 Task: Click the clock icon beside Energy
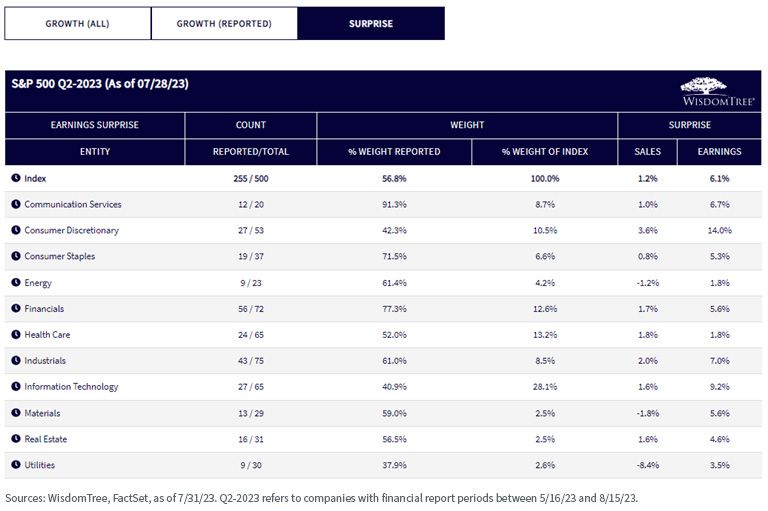(16, 282)
